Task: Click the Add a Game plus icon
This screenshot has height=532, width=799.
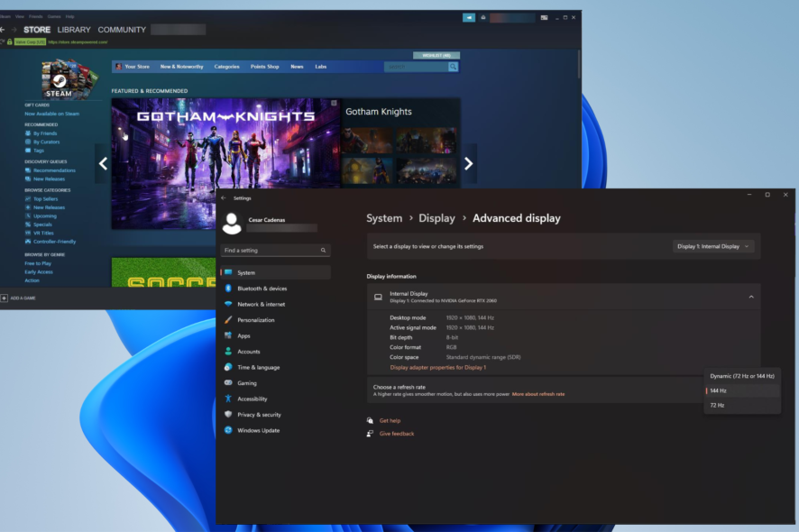Action: point(5,298)
